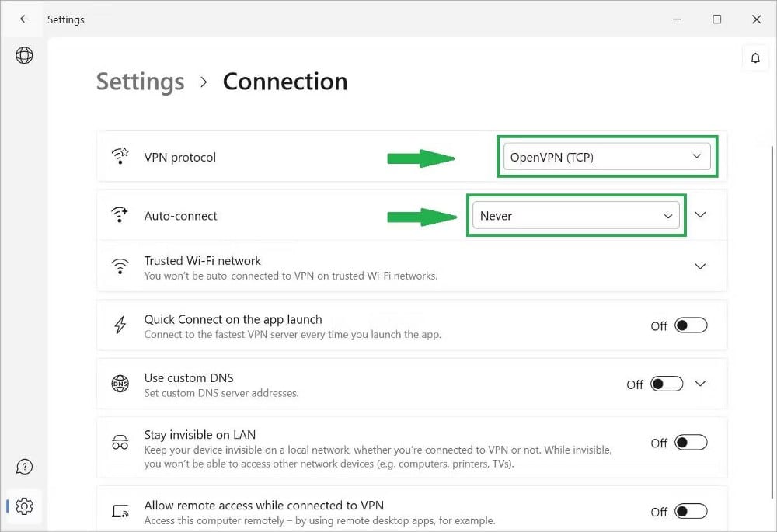This screenshot has height=532, width=777.
Task: Minimize the Settings window
Action: 677,19
